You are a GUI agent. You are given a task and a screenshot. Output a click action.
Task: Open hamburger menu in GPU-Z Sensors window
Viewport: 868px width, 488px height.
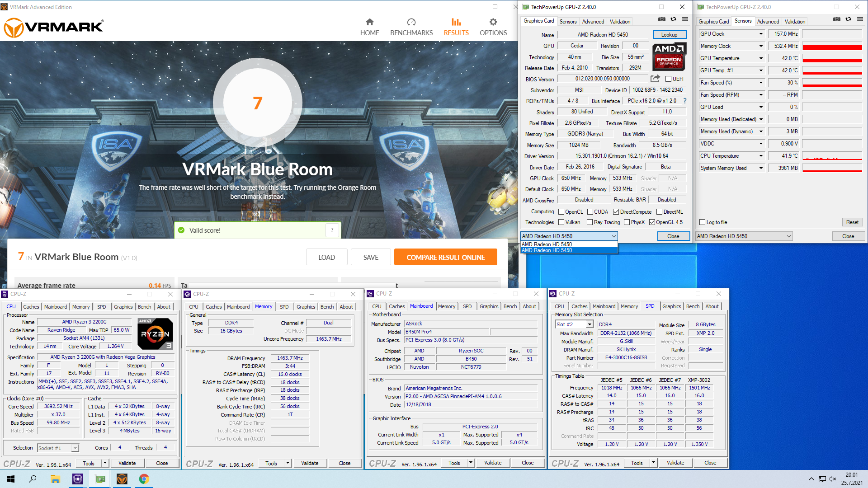point(860,19)
